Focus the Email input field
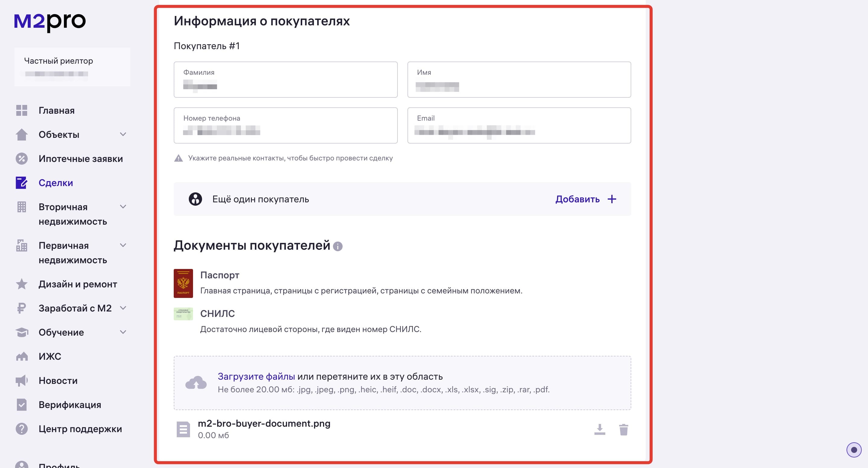 [519, 125]
